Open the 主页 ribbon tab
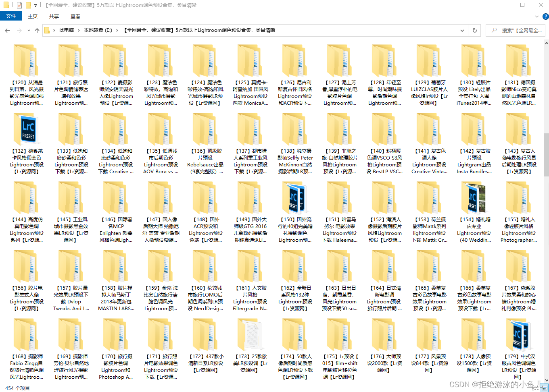Screen dimensions: 549x392 pyautogui.click(x=33, y=17)
